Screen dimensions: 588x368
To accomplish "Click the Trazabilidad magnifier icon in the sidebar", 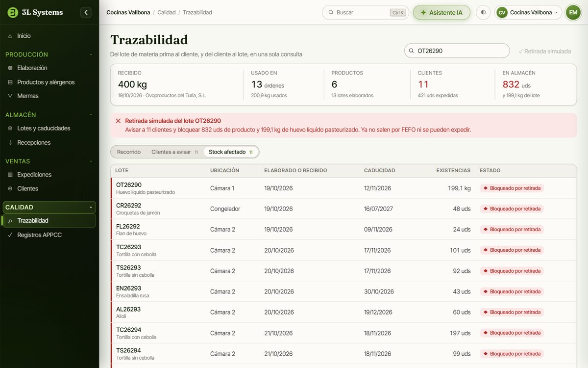I will tap(10, 221).
